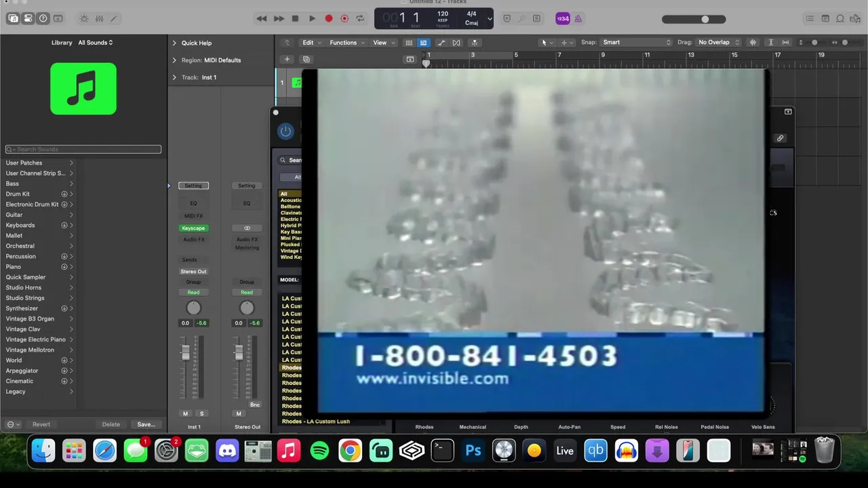Open the Edit menu in Tracks area
Screen dimensions: 868x488
311,42
